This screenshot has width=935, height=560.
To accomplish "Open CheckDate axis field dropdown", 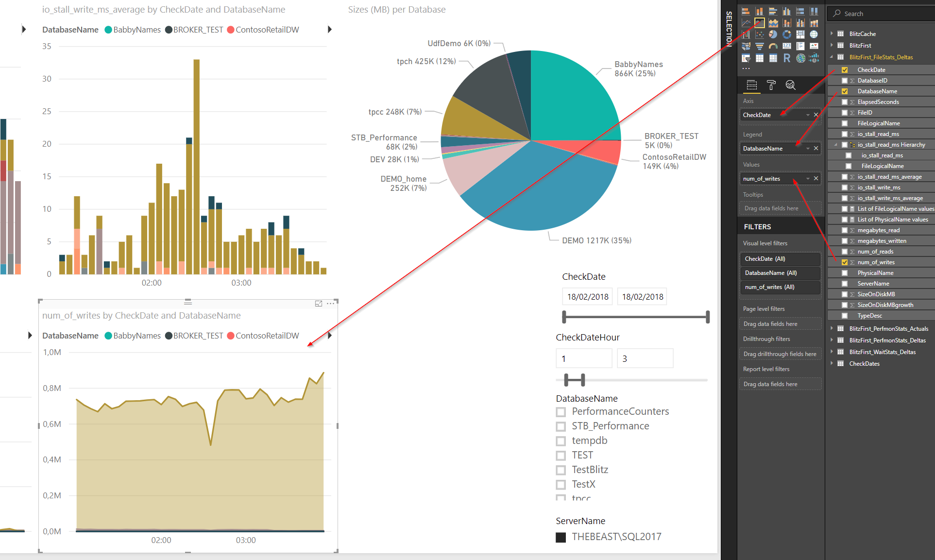I will coord(808,115).
